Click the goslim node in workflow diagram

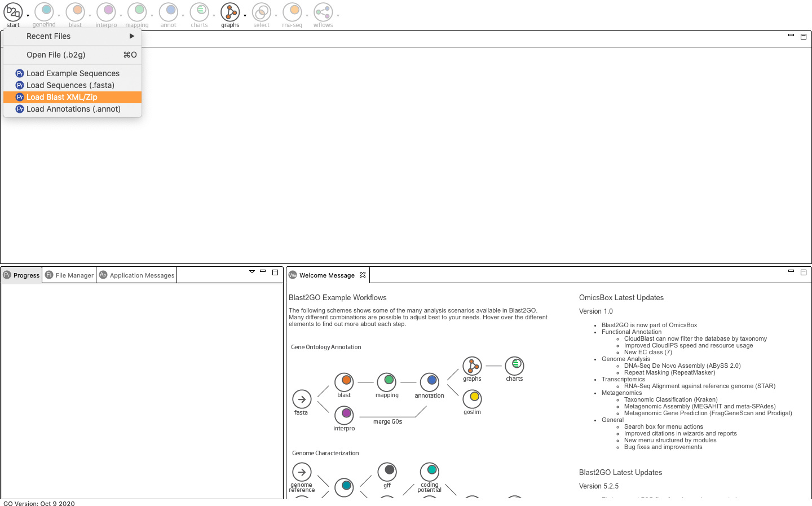(x=472, y=399)
